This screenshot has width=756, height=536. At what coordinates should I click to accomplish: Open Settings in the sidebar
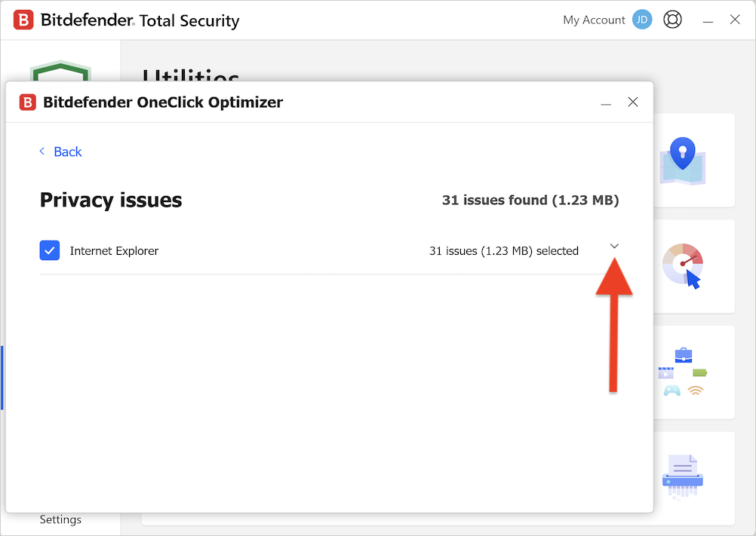click(x=60, y=519)
